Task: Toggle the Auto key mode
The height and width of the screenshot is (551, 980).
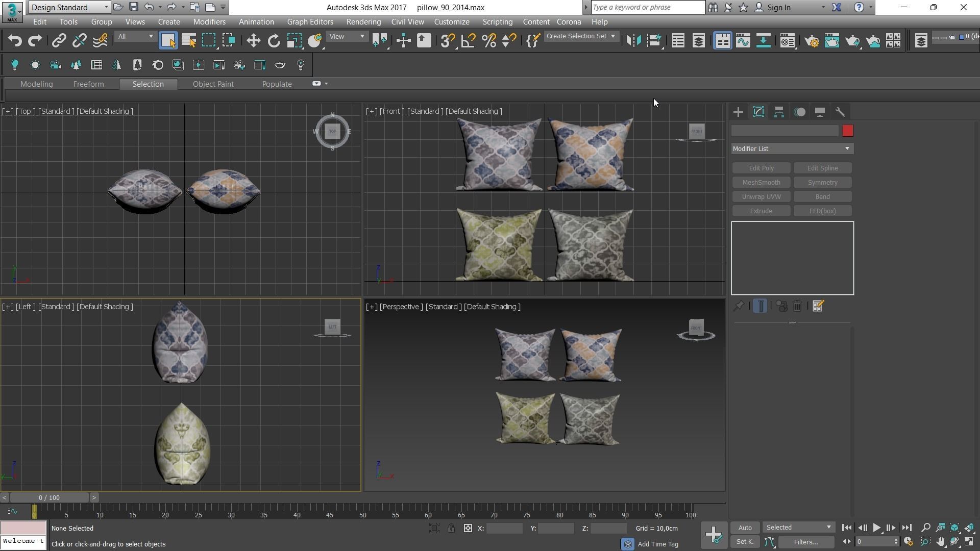Action: pyautogui.click(x=745, y=528)
